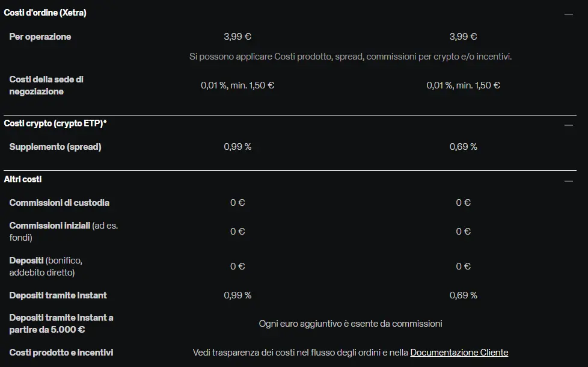Click the Supplemento (spread) row label
588x367 pixels.
[x=55, y=147]
